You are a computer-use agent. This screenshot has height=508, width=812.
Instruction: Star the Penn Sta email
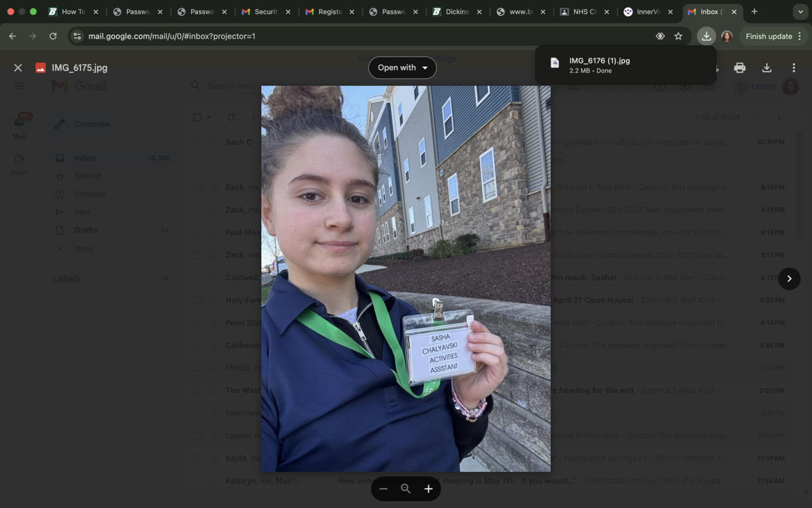point(214,323)
